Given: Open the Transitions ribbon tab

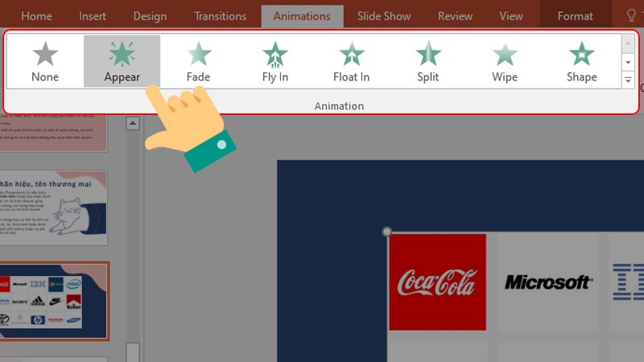Looking at the screenshot, I should point(220,16).
